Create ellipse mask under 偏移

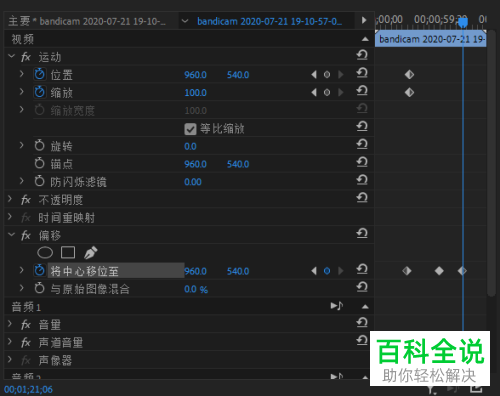pyautogui.click(x=45, y=253)
